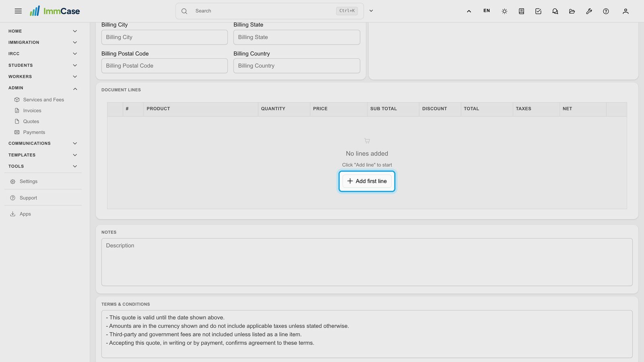
Task: Expand the STUDENTS sidebar section
Action: pos(43,65)
